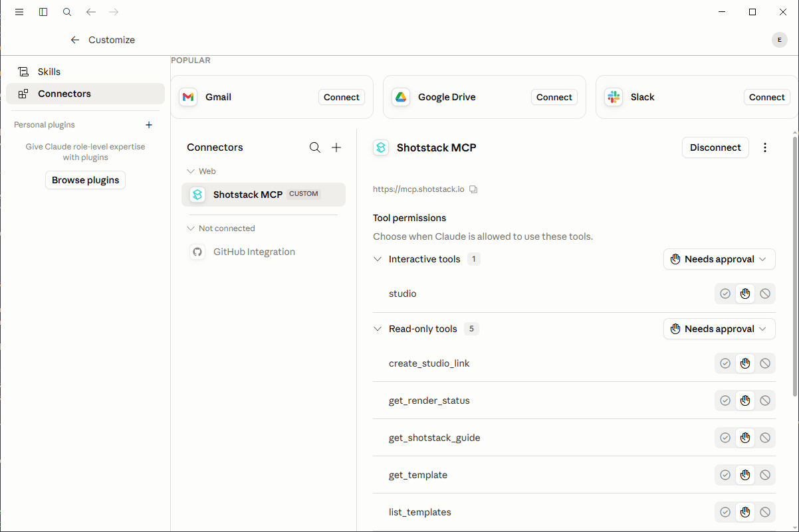
Task: Open Interactive tools Needs approval dropdown
Action: [719, 259]
